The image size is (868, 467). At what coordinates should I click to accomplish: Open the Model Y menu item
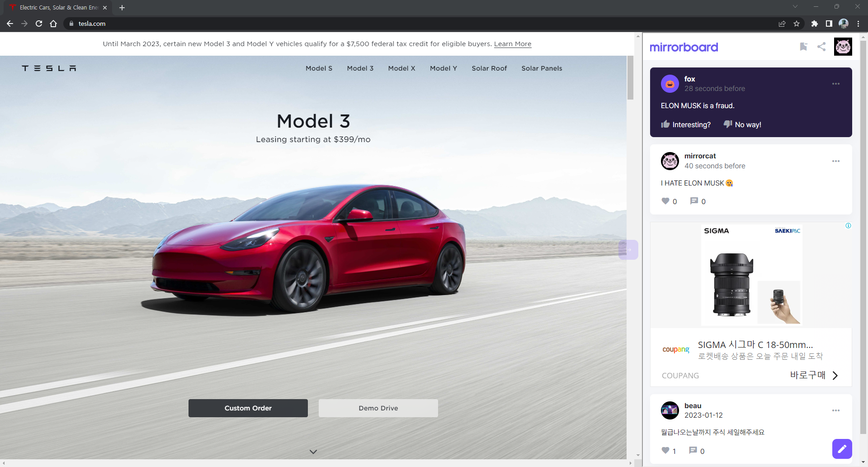443,68
